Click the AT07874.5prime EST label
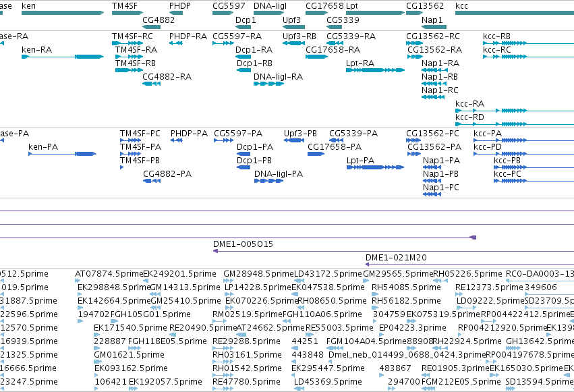574x392 pixels. pos(109,274)
